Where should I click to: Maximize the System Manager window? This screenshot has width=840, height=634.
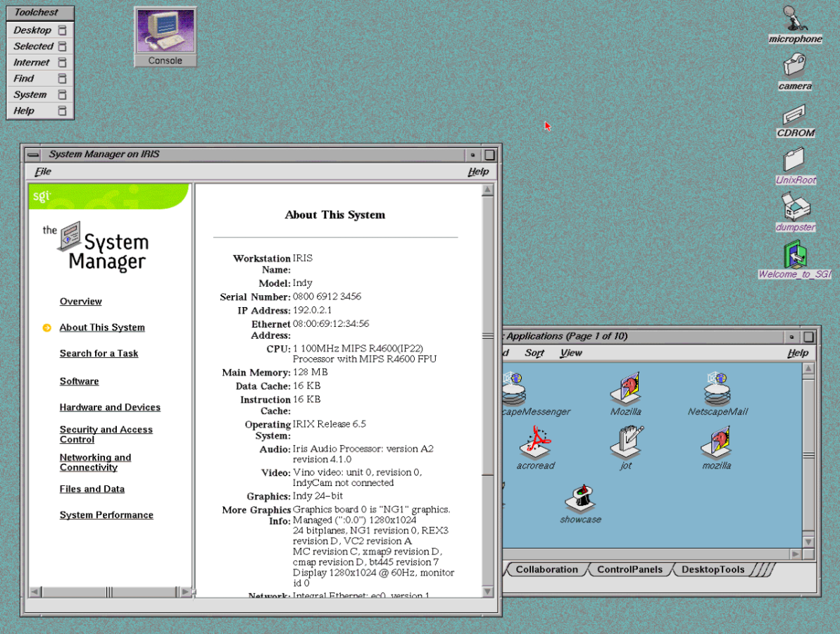click(489, 155)
